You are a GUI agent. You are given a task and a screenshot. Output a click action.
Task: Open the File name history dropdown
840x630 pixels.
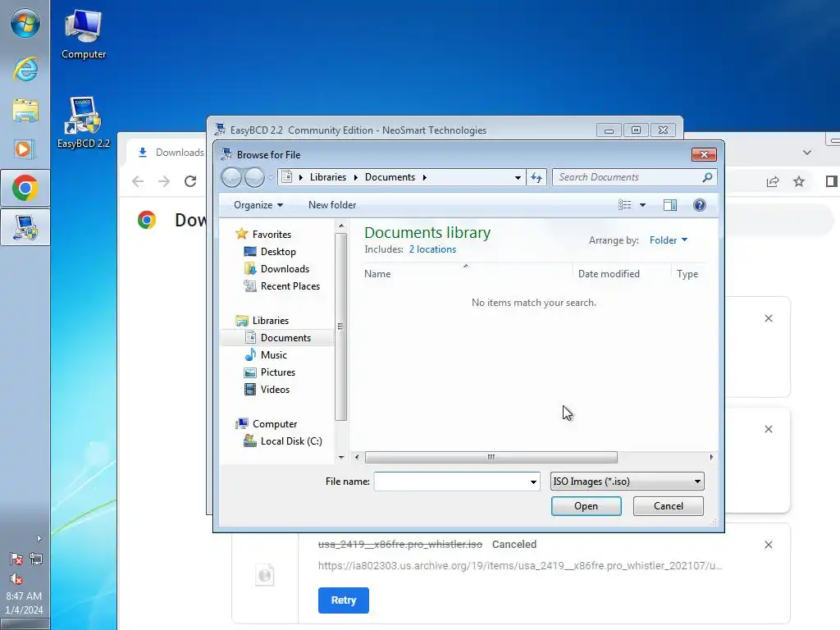pos(533,482)
